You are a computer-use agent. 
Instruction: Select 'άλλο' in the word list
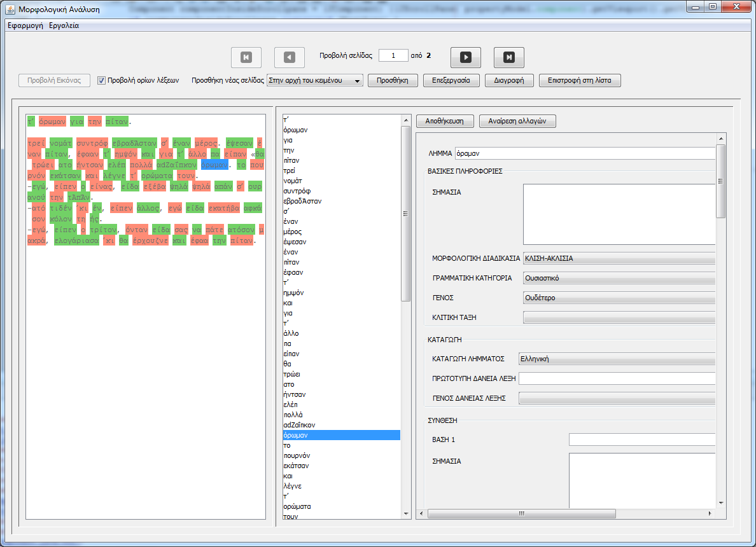tap(341, 333)
